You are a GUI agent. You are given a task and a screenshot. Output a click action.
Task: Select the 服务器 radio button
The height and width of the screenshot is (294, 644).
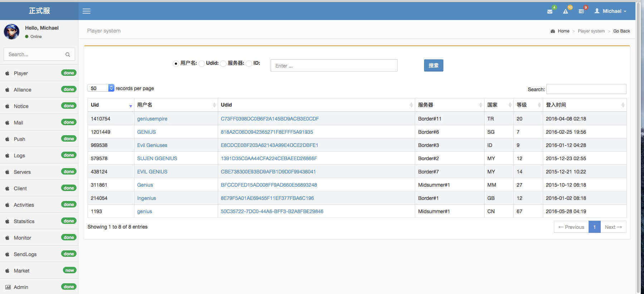coord(223,64)
